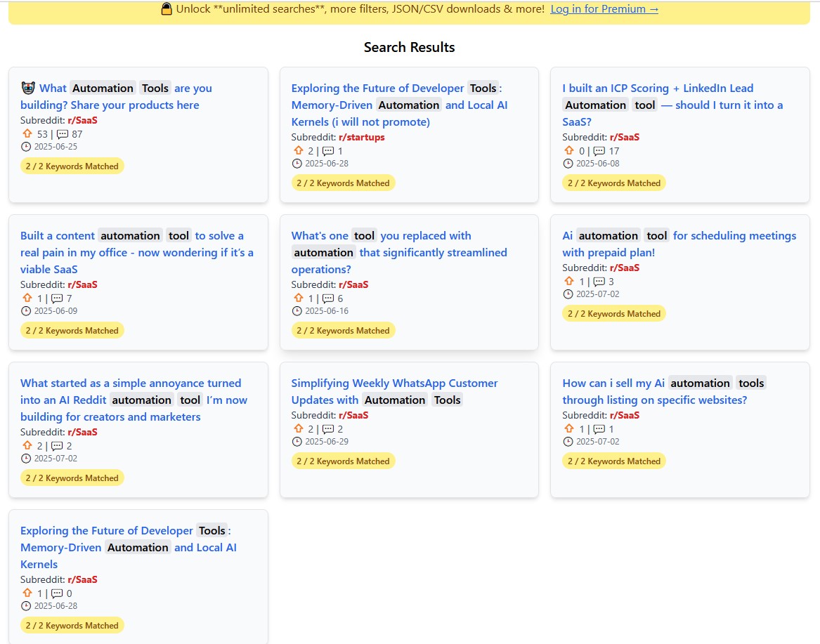820x644 pixels.
Task: Click the lock icon in the premium banner
Action: click(x=167, y=9)
